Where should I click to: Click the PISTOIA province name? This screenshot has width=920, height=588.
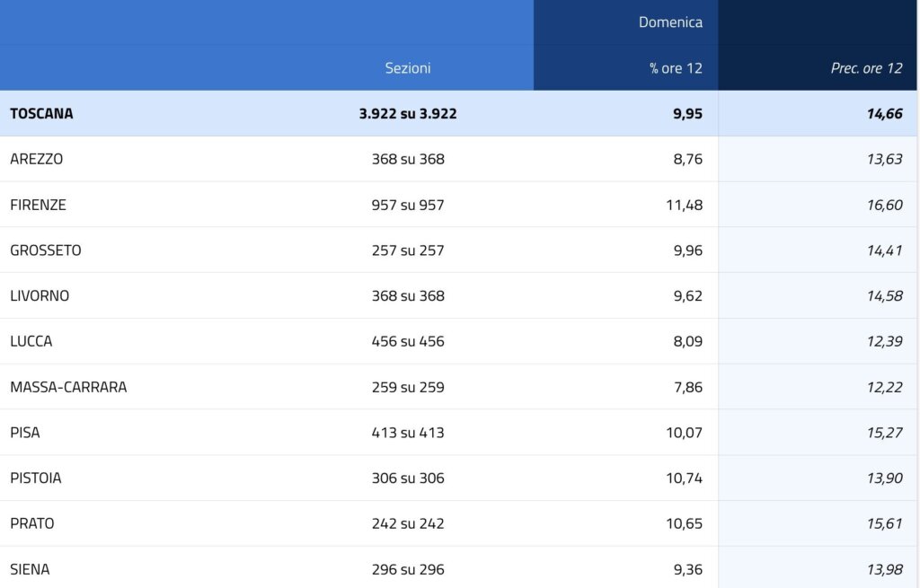pyautogui.click(x=36, y=478)
